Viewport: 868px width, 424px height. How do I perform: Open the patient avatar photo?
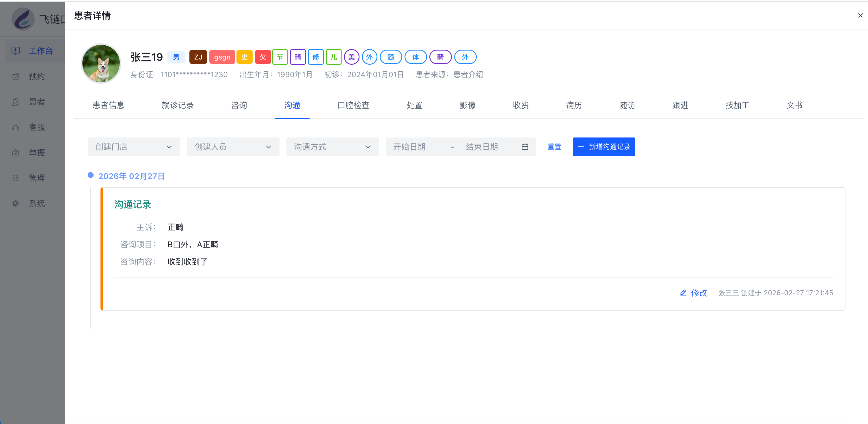point(101,64)
